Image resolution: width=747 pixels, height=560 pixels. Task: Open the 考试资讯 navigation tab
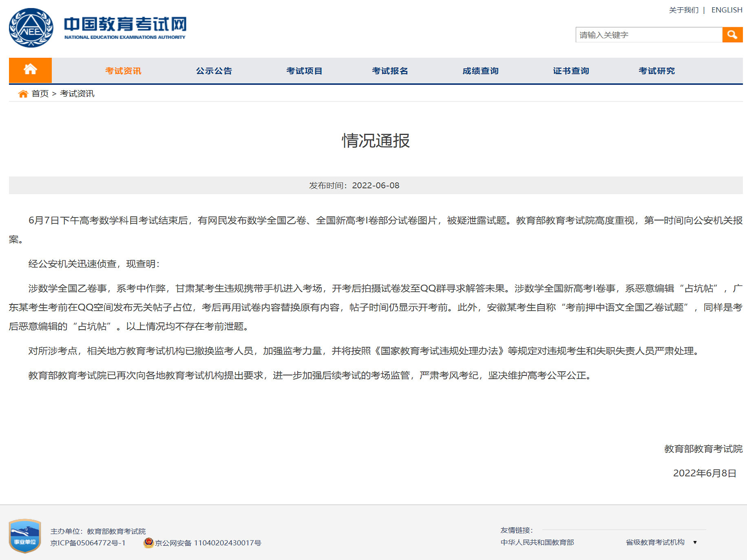tap(123, 71)
